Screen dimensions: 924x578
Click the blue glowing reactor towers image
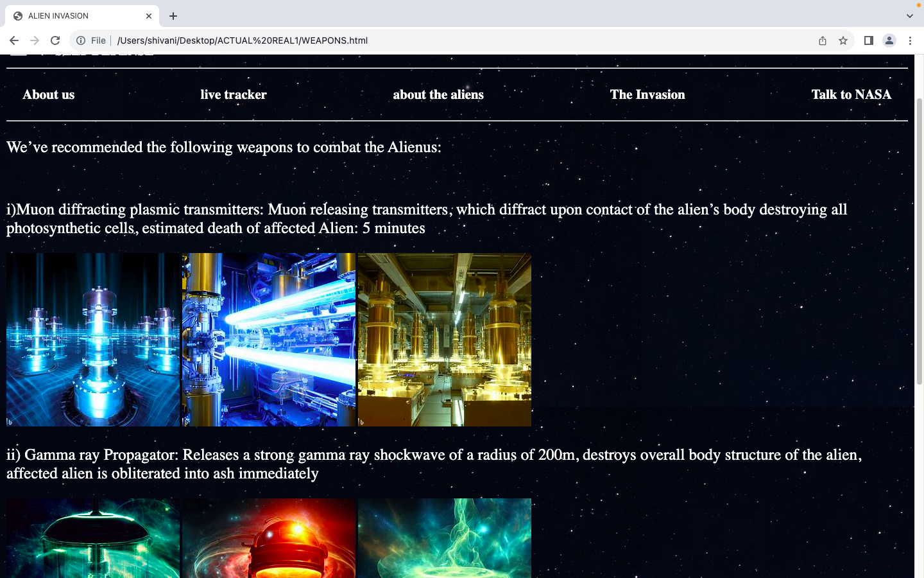point(93,340)
